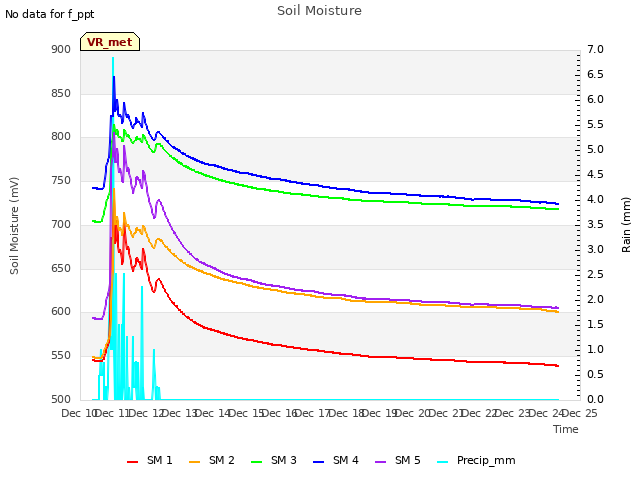Click the 850 left axis tick
640x480 pixels.
coord(61,93)
